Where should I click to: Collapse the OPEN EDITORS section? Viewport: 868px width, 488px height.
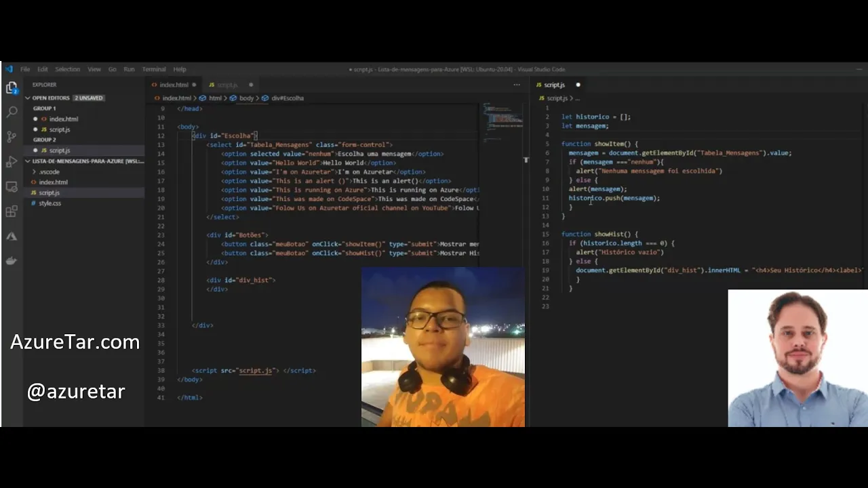coord(28,98)
